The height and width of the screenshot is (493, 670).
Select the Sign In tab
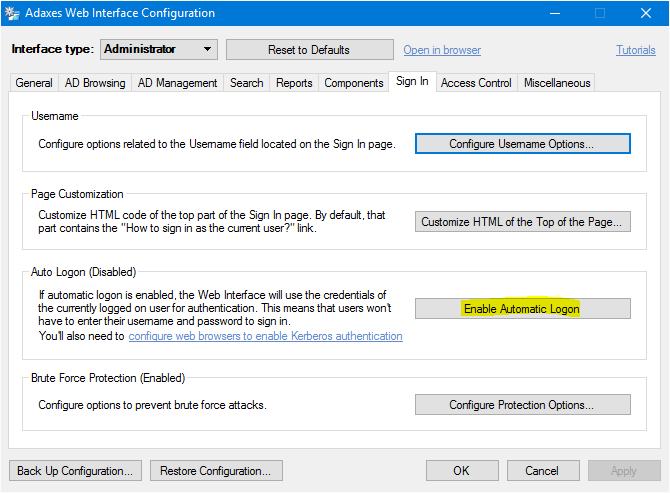[x=412, y=81]
